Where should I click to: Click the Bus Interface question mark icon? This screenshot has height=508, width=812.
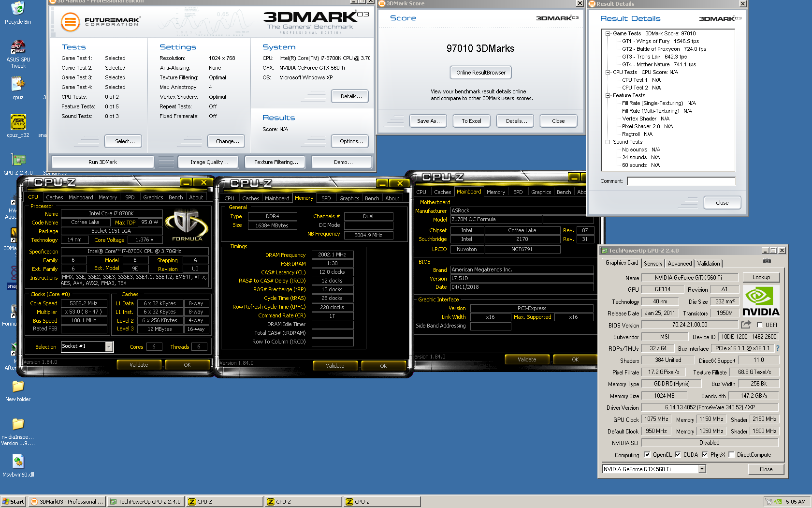(778, 348)
